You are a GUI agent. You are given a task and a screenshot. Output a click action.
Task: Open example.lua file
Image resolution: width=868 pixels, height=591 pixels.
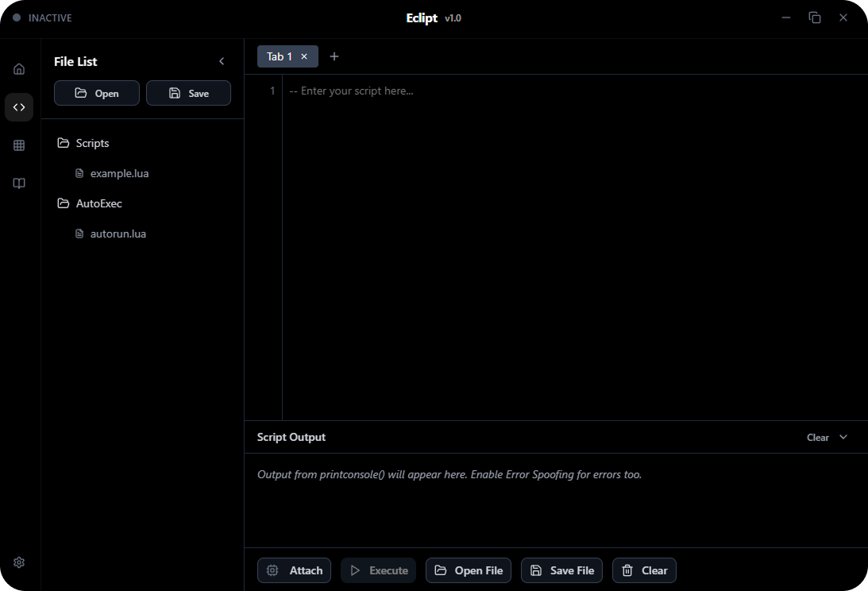coord(112,173)
